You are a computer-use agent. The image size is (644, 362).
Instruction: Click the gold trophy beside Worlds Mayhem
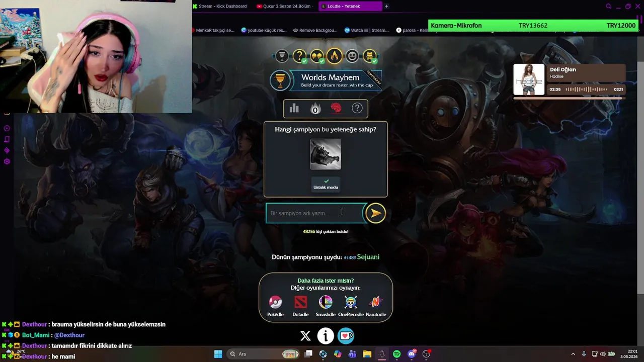[x=280, y=80]
